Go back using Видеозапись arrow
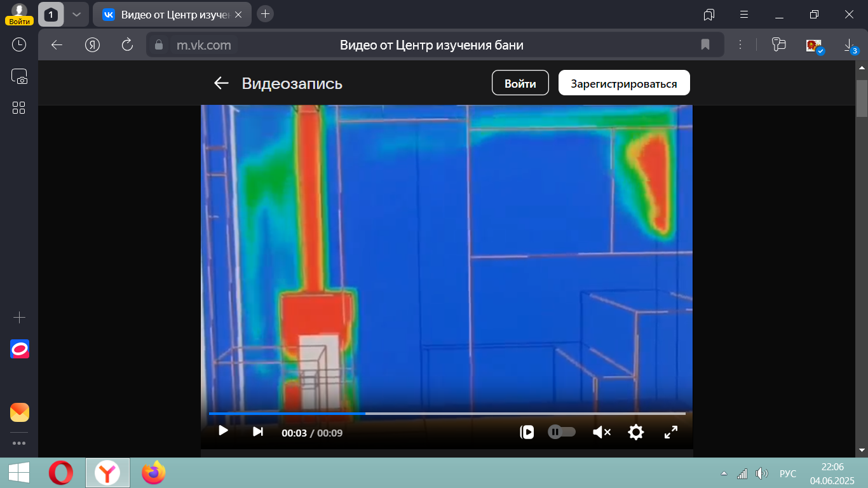This screenshot has height=488, width=868. (221, 83)
